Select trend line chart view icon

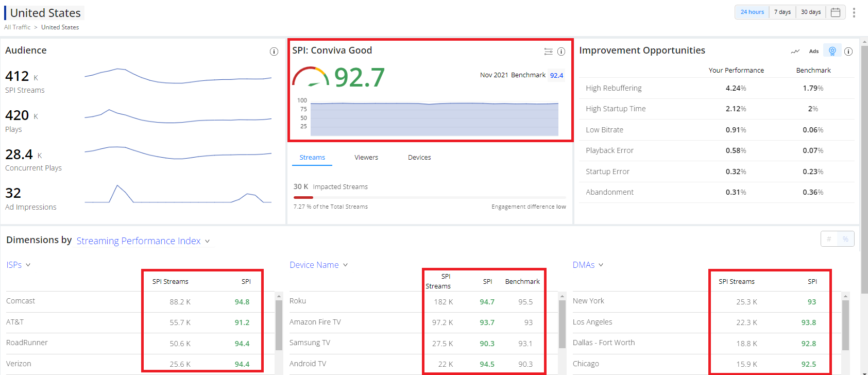pyautogui.click(x=795, y=51)
